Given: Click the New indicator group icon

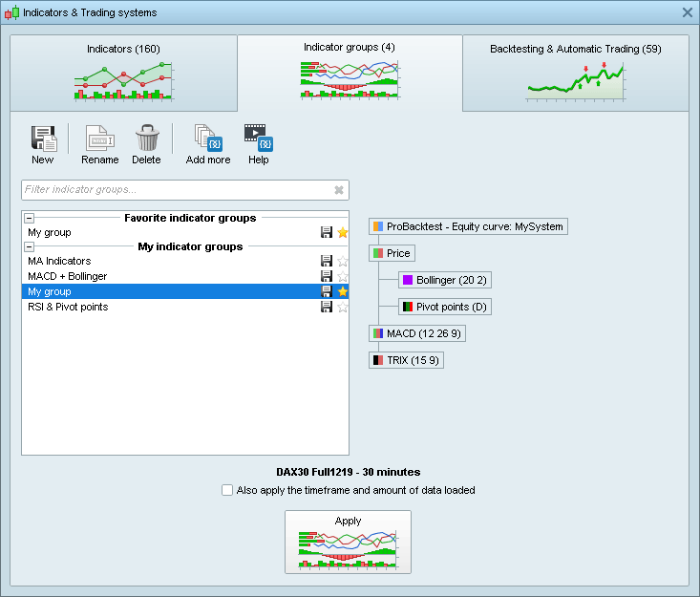Looking at the screenshot, I should pos(43,139).
